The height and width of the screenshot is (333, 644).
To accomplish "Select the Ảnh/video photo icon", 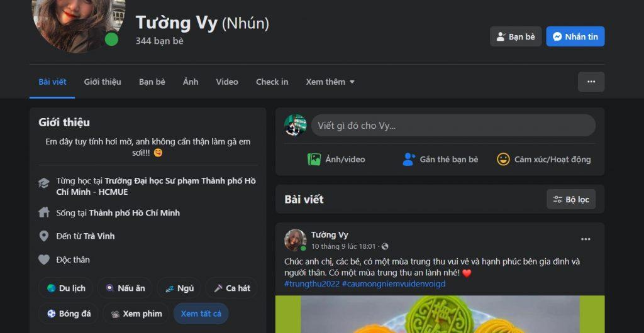I will tap(314, 159).
